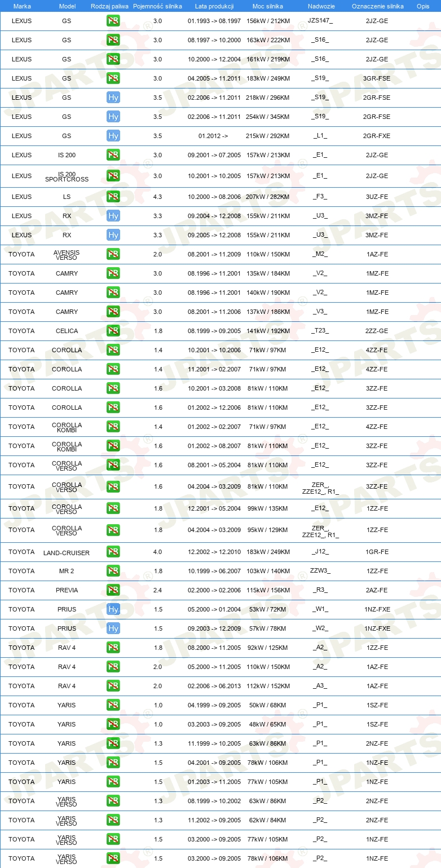Click hybrid Hy icon in GS 254kW/345KM row

pyautogui.click(x=113, y=117)
